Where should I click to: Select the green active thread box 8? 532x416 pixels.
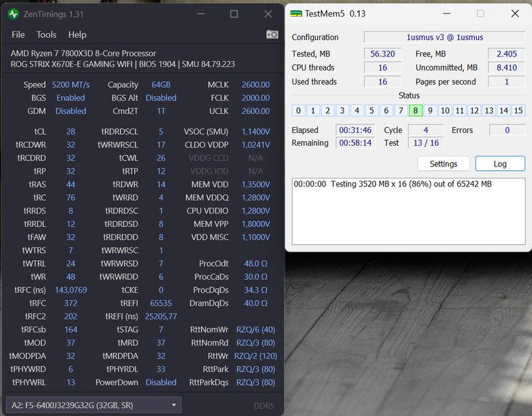[416, 110]
